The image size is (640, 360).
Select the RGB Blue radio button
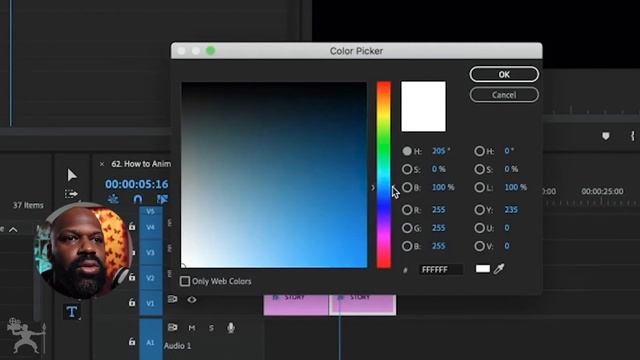coord(407,246)
